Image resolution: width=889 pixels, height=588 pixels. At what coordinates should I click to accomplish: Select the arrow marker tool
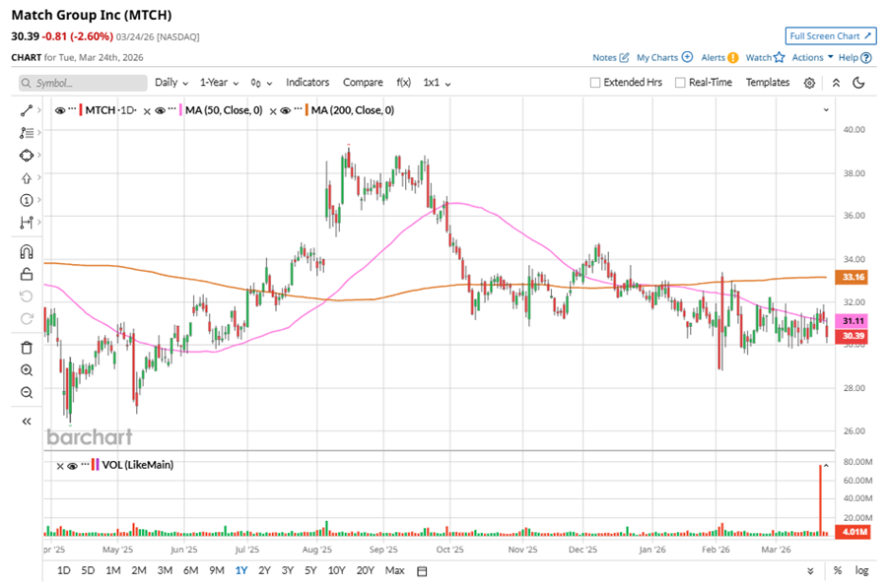tap(27, 178)
